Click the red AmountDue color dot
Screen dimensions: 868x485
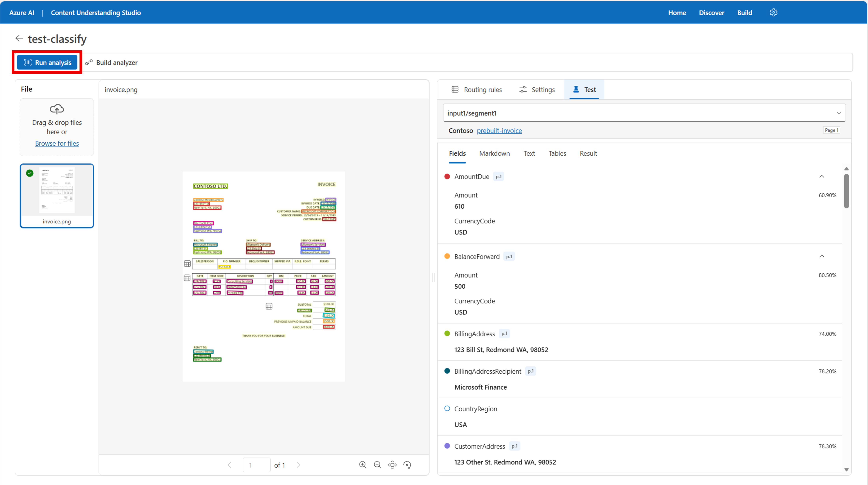(x=447, y=177)
